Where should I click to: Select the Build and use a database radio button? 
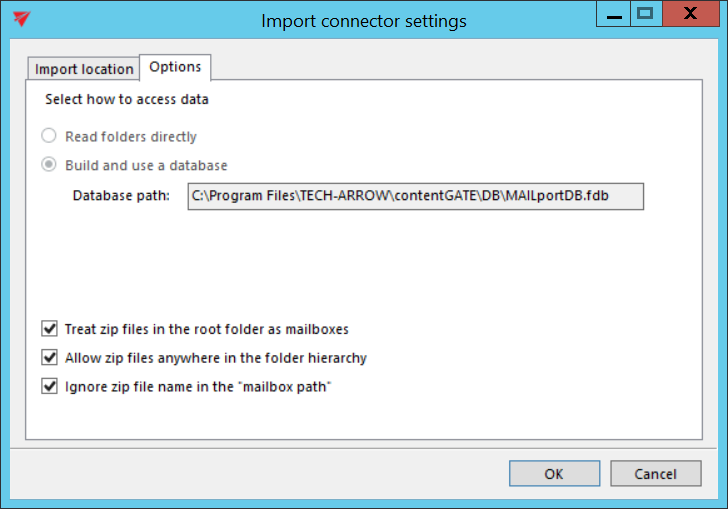(48, 165)
